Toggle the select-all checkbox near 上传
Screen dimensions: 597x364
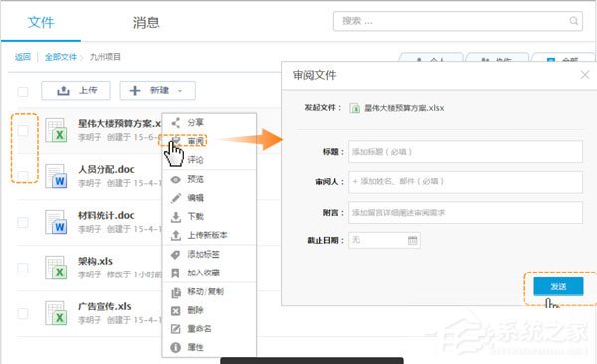(x=23, y=91)
